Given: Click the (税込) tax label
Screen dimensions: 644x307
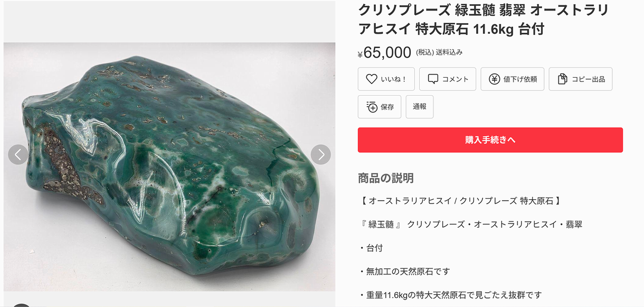Looking at the screenshot, I should (x=424, y=52).
